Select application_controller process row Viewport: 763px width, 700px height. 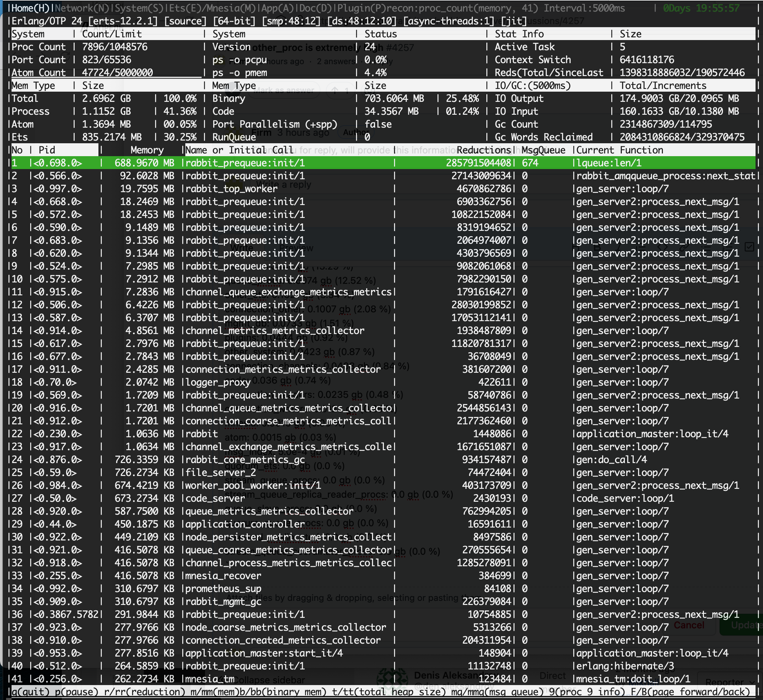tap(383, 524)
